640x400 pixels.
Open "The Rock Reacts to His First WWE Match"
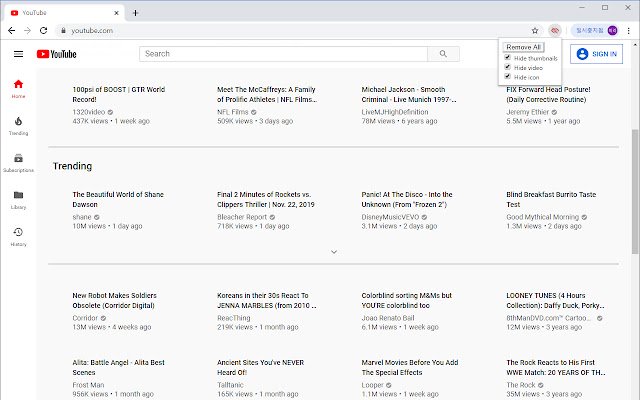556,367
